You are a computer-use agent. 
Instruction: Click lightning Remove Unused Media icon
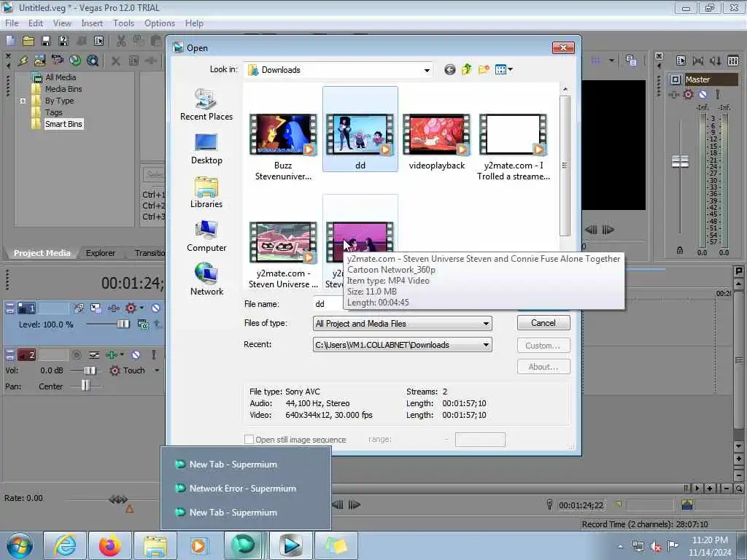tap(23, 61)
